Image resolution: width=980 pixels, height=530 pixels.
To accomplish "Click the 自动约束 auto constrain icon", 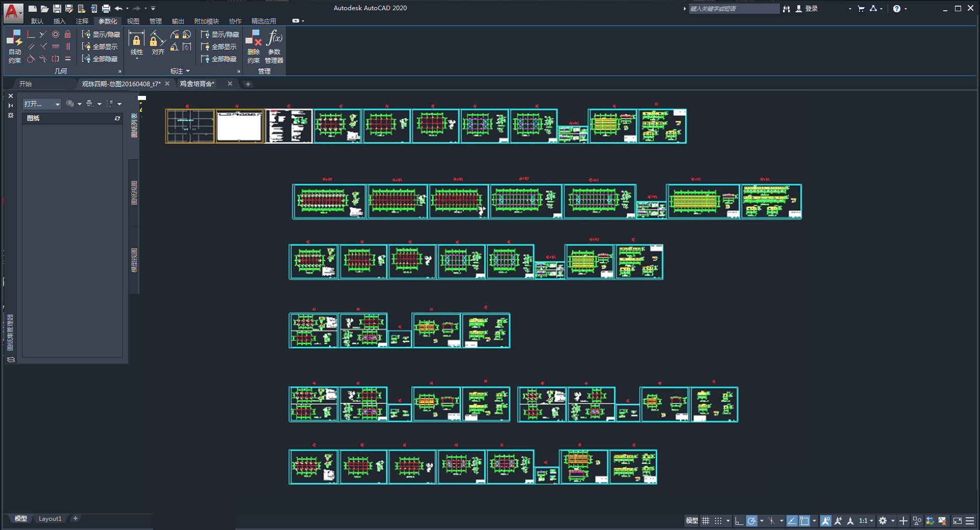I will [x=14, y=46].
